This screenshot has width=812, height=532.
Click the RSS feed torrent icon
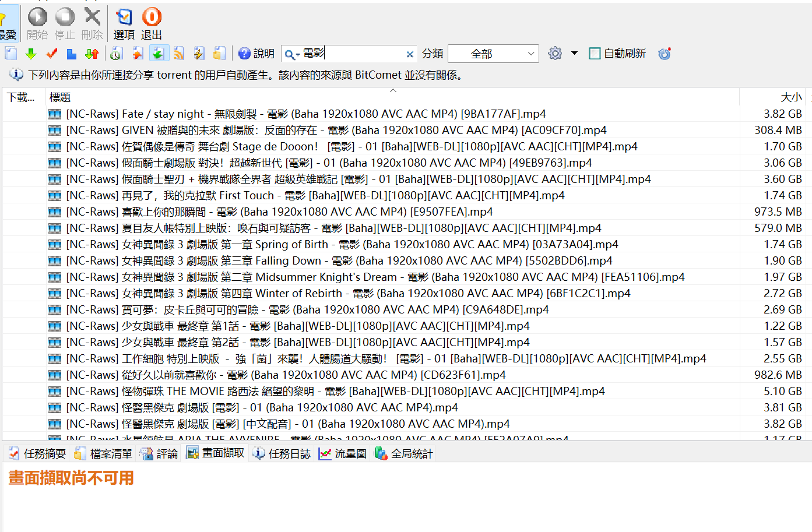point(179,54)
